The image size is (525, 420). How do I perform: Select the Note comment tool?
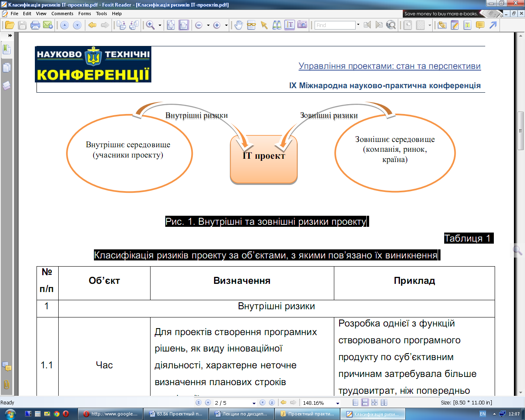[x=480, y=25]
